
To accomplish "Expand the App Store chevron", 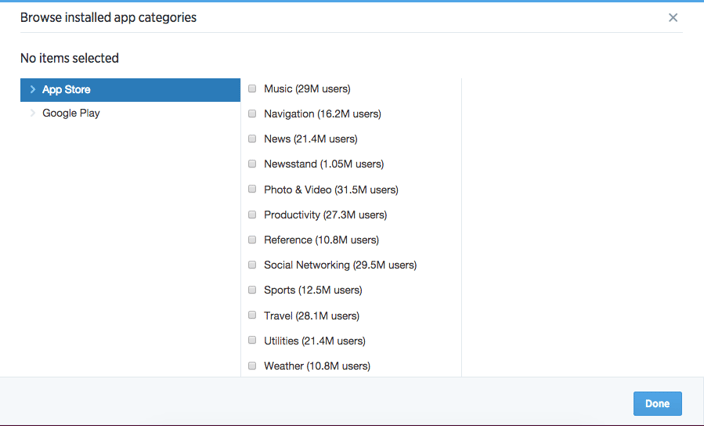I will tap(32, 89).
